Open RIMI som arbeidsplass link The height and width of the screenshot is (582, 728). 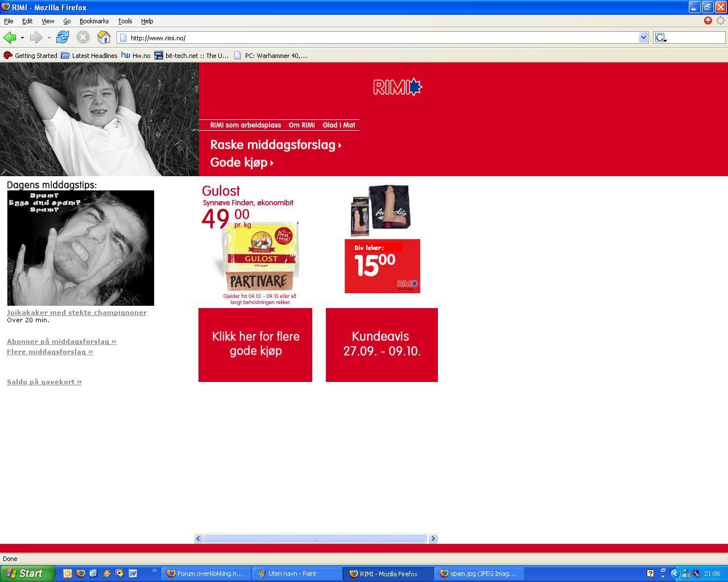tap(246, 125)
